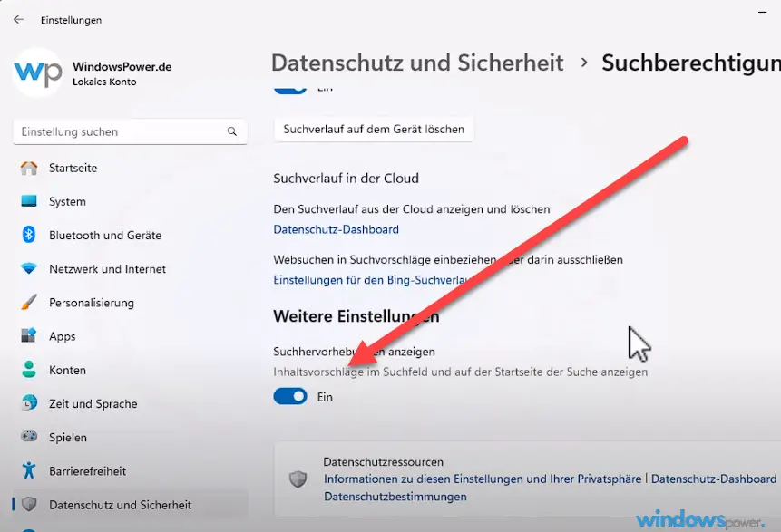Select System in the sidebar

click(130, 201)
